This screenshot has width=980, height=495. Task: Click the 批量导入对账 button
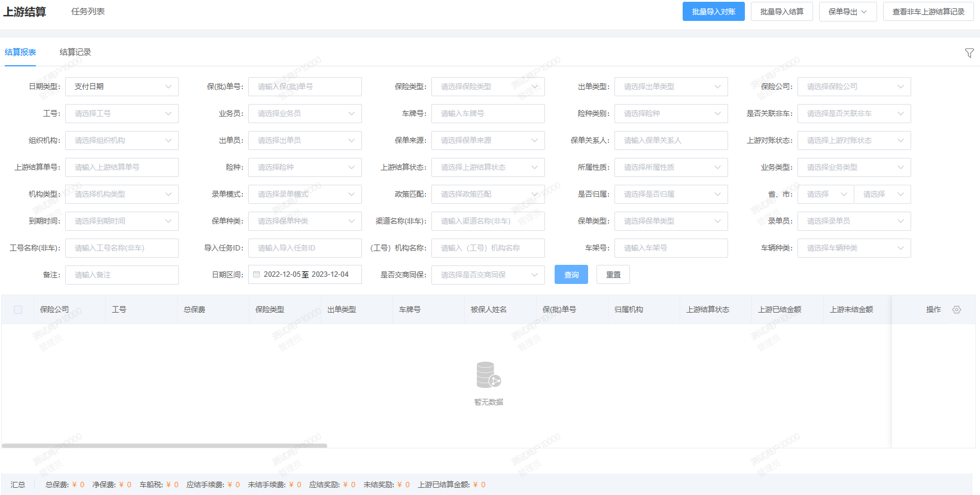pyautogui.click(x=713, y=12)
